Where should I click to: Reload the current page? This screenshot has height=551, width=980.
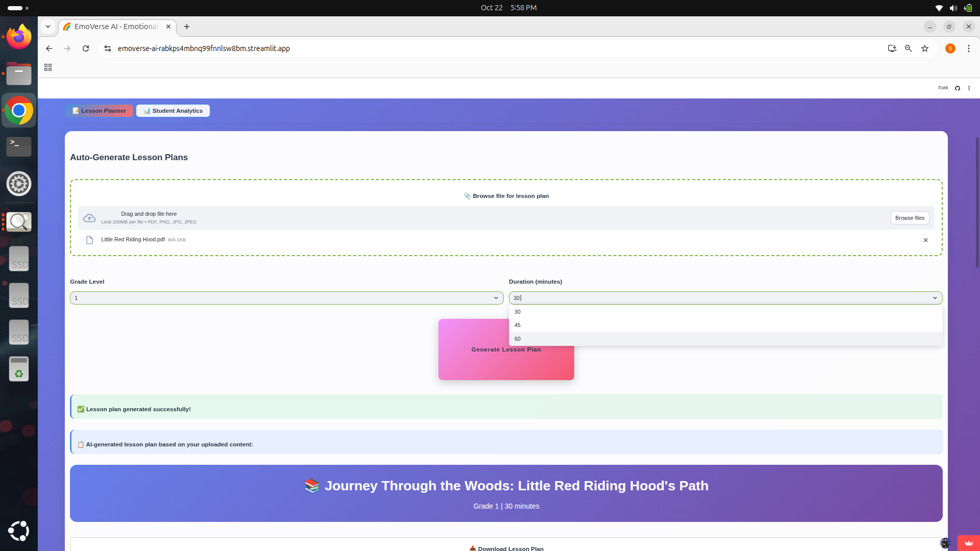(86, 48)
